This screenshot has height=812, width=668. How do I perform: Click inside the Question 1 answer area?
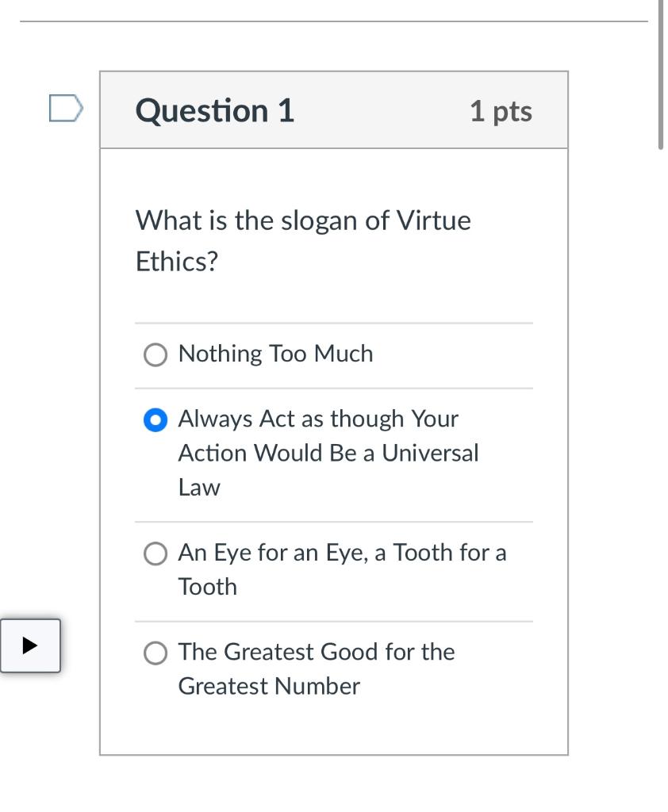point(333,476)
